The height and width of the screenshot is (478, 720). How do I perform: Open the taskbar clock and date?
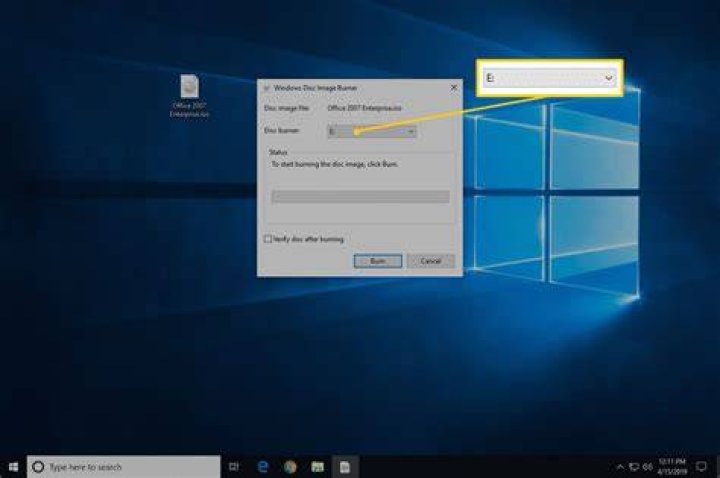point(672,467)
